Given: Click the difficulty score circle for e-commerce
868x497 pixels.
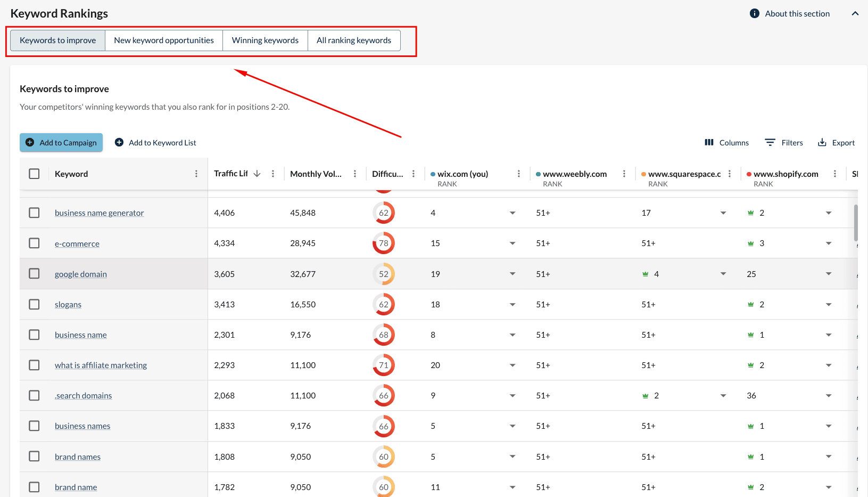Looking at the screenshot, I should pos(384,243).
